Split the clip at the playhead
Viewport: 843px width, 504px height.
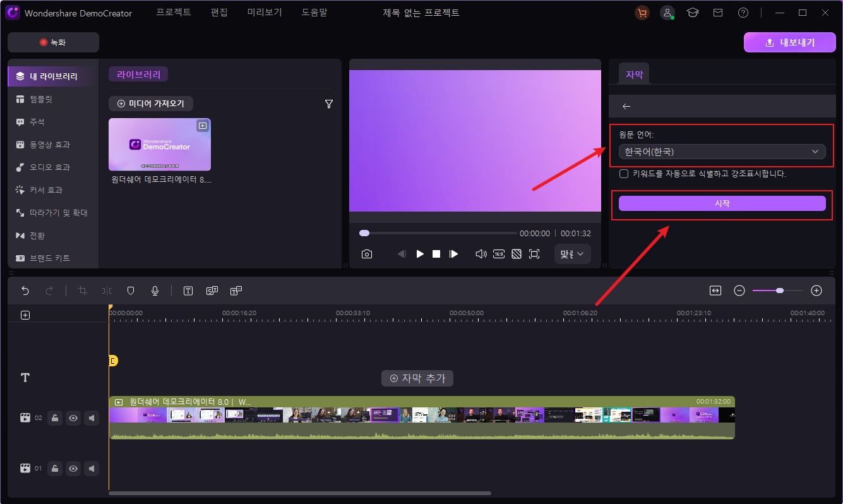(x=107, y=291)
